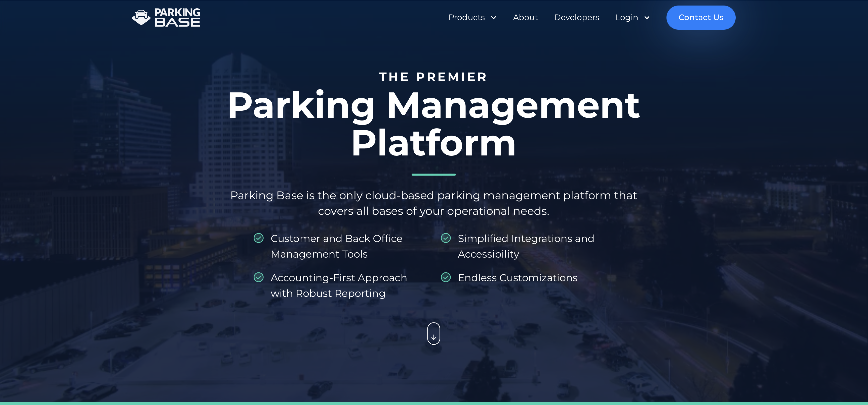The image size is (868, 405).
Task: Click the Parking Base logo to go home
Action: 166,17
